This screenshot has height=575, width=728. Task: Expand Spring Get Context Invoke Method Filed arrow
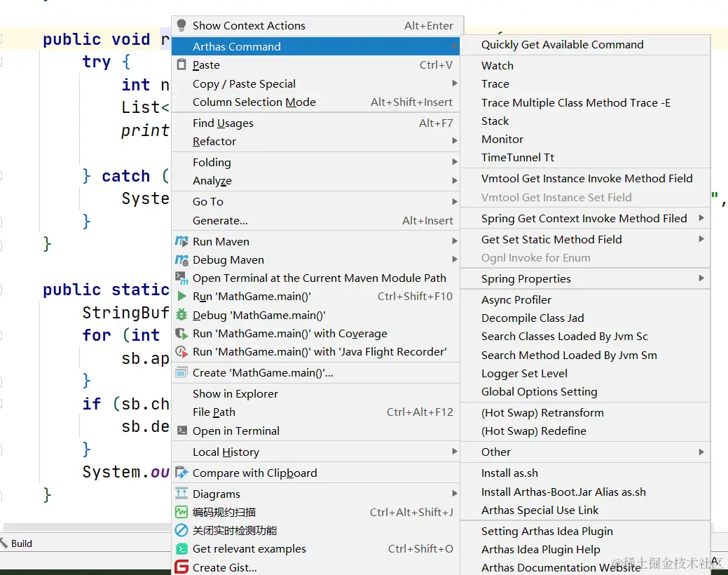701,218
